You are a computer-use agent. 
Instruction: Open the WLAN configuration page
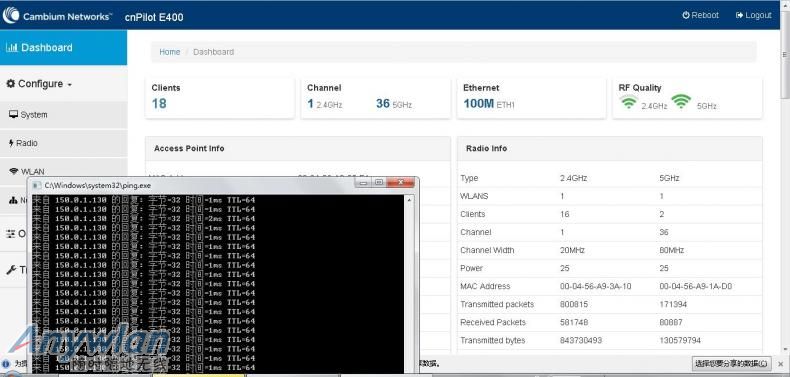(63, 171)
